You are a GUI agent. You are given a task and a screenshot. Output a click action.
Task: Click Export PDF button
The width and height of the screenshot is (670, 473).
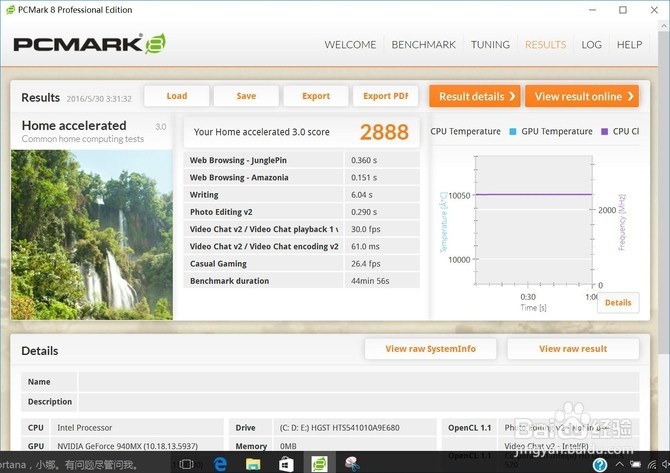385,96
